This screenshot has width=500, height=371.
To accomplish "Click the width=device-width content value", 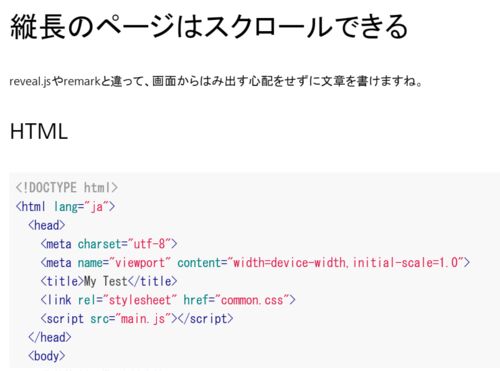I will pyautogui.click(x=346, y=263).
